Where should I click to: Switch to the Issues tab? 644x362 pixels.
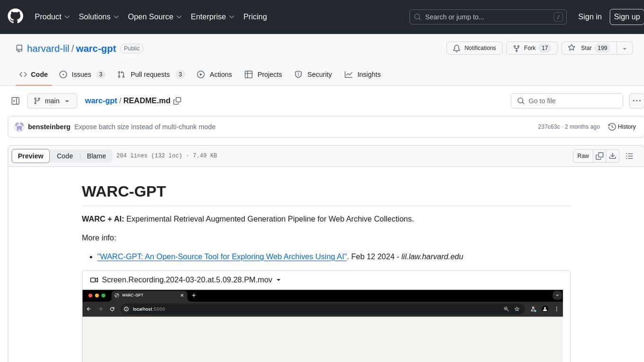click(82, 74)
